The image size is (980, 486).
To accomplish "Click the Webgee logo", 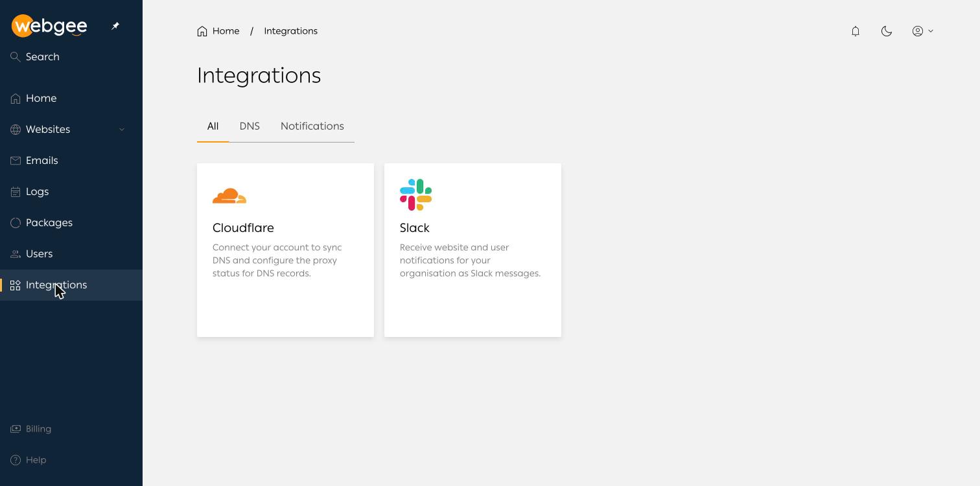I will (49, 26).
